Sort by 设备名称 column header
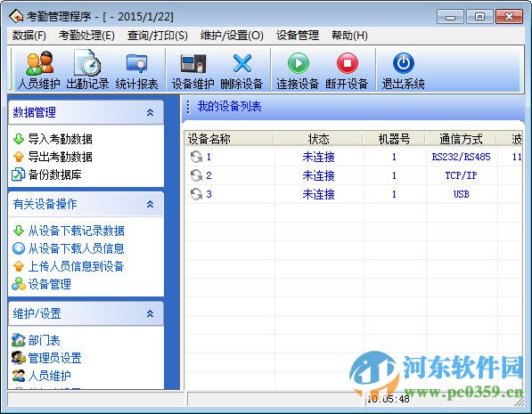This screenshot has height=414, width=532. point(229,139)
